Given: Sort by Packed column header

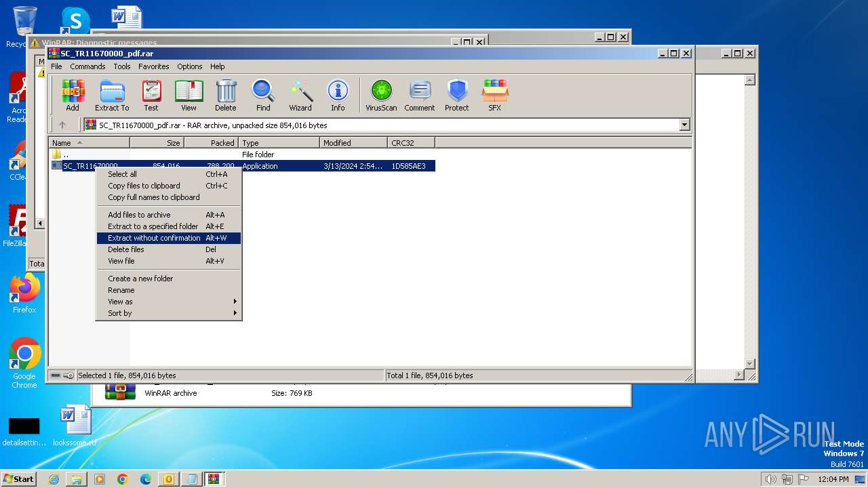Looking at the screenshot, I should click(211, 143).
